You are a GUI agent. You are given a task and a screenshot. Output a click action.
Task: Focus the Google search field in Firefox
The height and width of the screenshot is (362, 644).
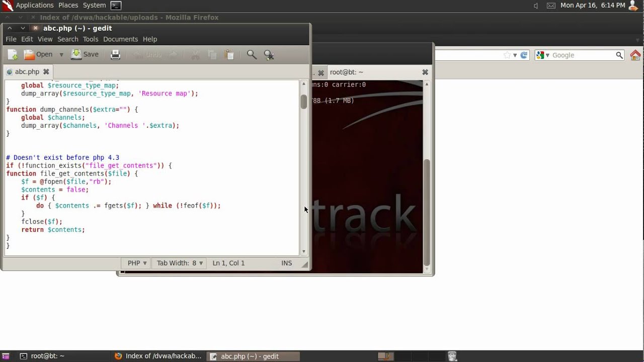point(583,55)
